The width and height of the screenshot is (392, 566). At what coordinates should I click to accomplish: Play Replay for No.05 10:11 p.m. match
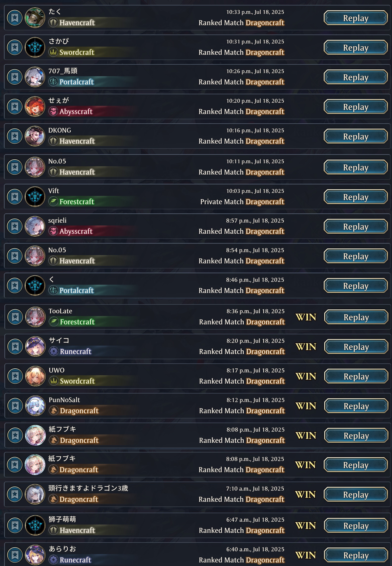tap(356, 167)
